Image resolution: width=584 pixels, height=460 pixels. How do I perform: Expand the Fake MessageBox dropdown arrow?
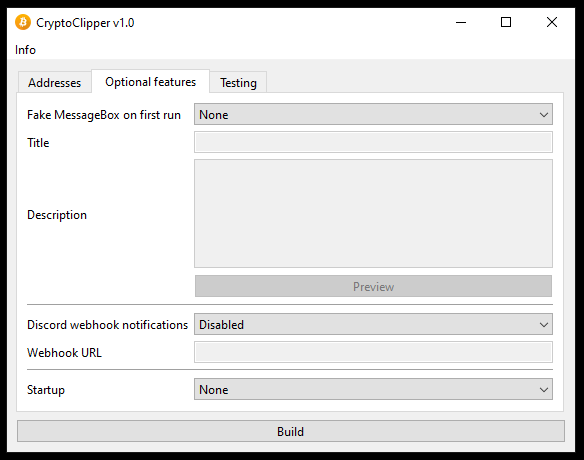544,114
